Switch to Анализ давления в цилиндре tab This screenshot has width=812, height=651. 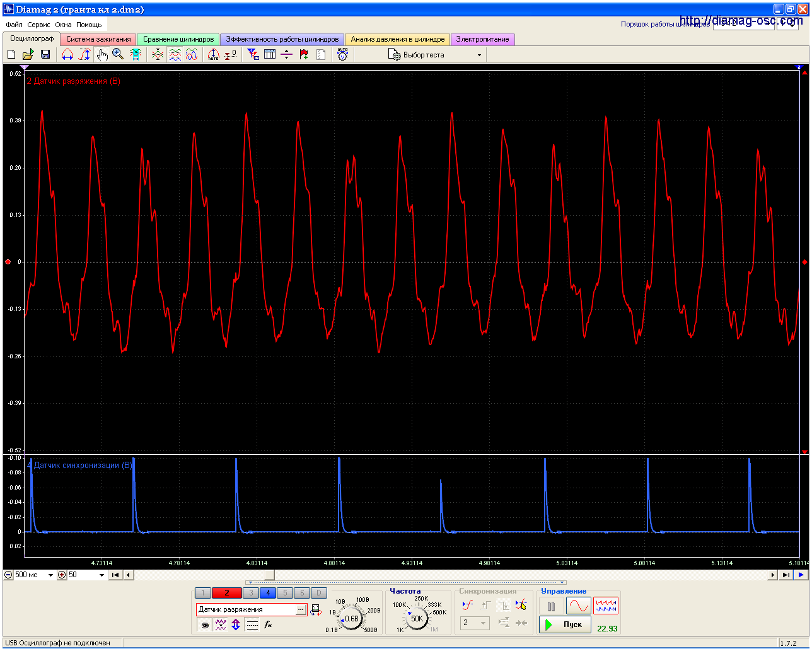point(398,39)
